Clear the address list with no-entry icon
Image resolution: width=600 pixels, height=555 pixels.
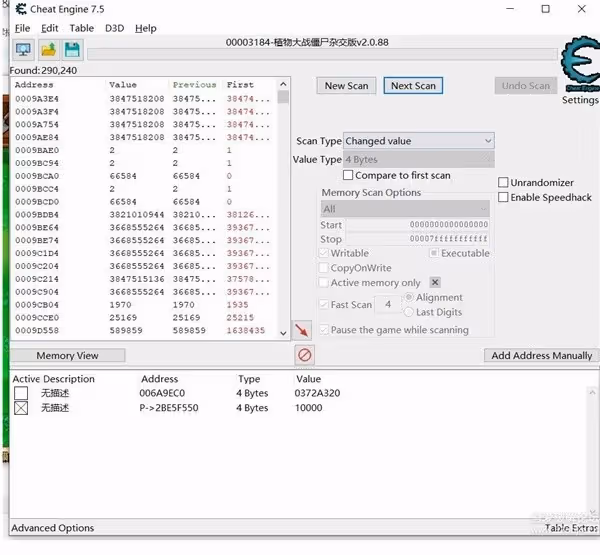(x=305, y=355)
